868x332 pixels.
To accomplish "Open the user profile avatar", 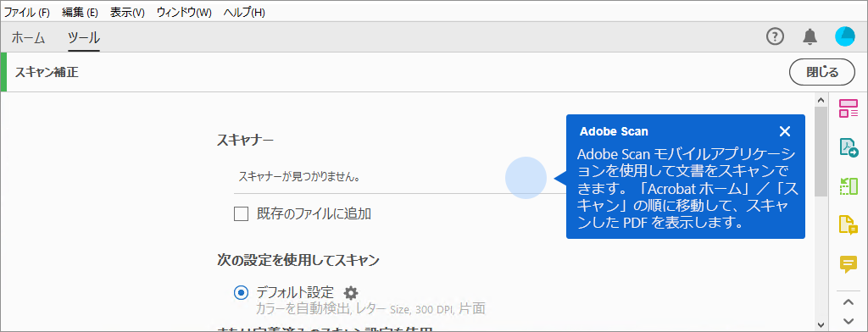I will point(845,37).
